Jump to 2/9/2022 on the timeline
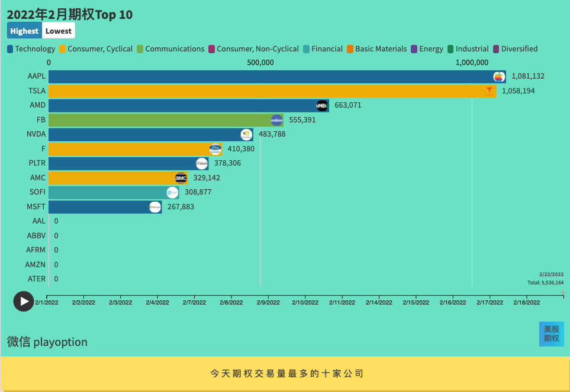This screenshot has width=570, height=392. (268, 302)
